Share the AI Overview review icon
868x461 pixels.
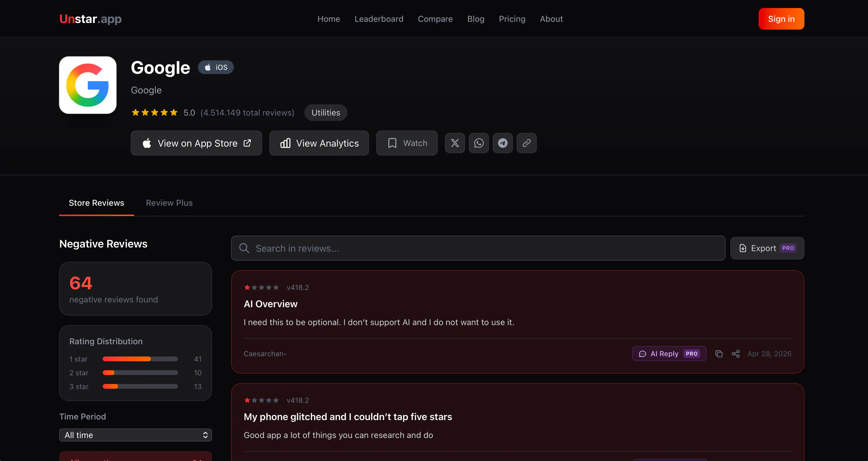736,354
